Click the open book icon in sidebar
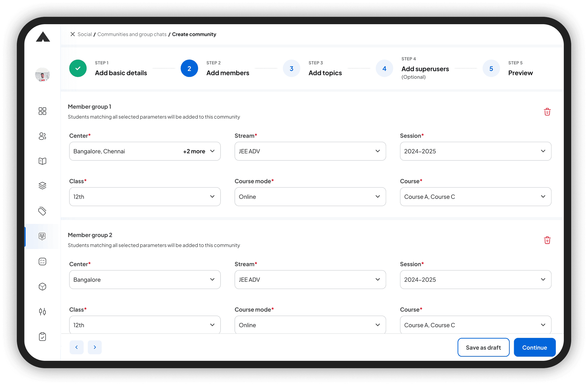Screen dimensions: 588x385 pos(42,161)
